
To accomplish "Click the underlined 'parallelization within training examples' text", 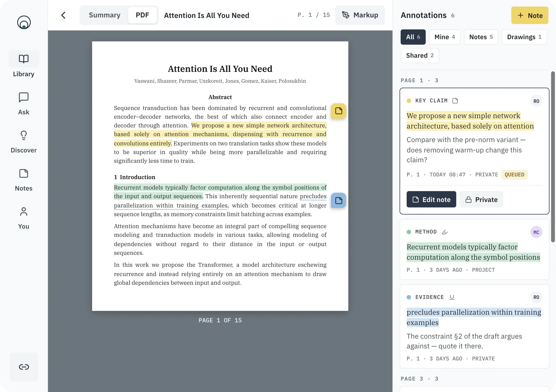I will pos(171,206).
